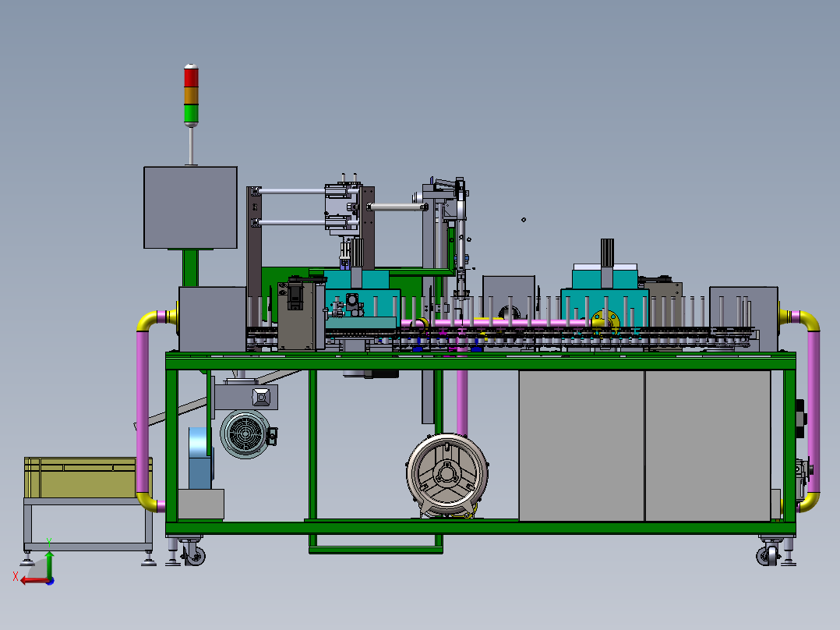
Task: Pick the left door panel of gray cabinet
Action: [x=581, y=445]
